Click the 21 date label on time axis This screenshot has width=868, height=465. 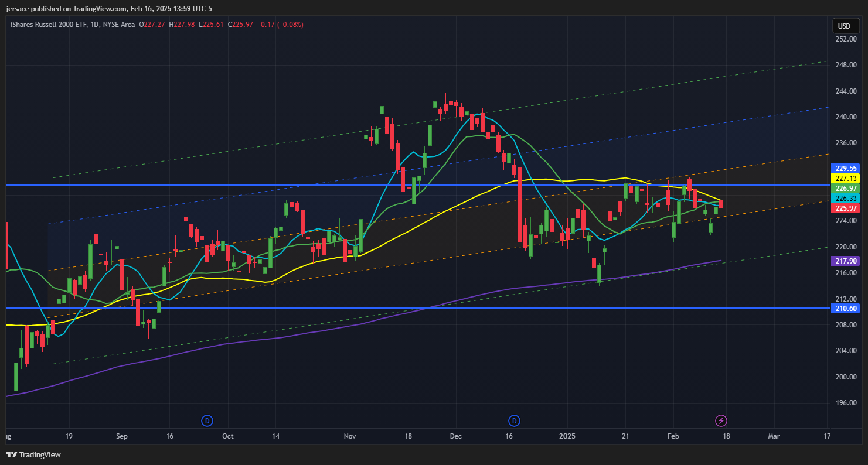[626, 436]
